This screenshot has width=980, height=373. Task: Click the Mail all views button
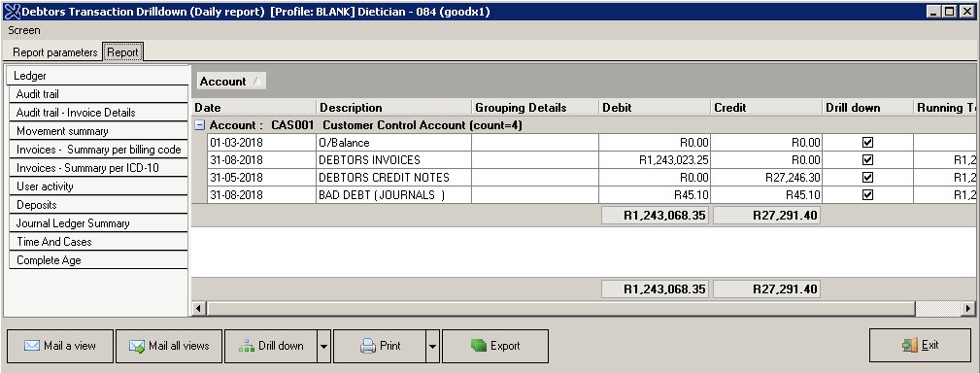coord(169,346)
